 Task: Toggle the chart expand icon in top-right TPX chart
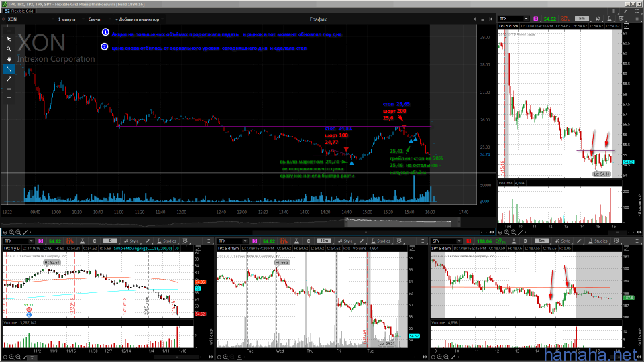tap(626, 27)
